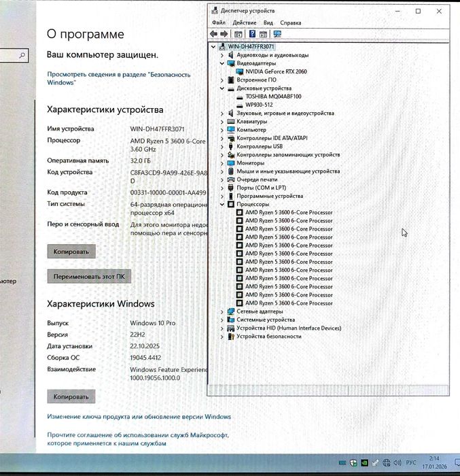Click the Back arrow in Device Manager toolbar
460x476 pixels.
(213, 34)
